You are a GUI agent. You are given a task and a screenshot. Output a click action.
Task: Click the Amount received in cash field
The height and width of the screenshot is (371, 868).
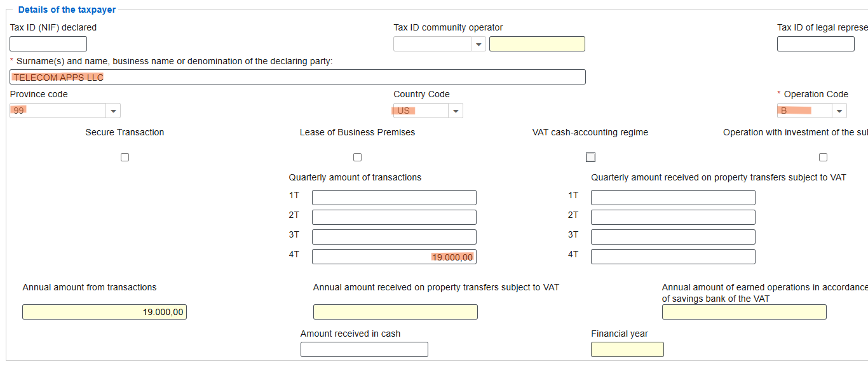tap(364, 349)
